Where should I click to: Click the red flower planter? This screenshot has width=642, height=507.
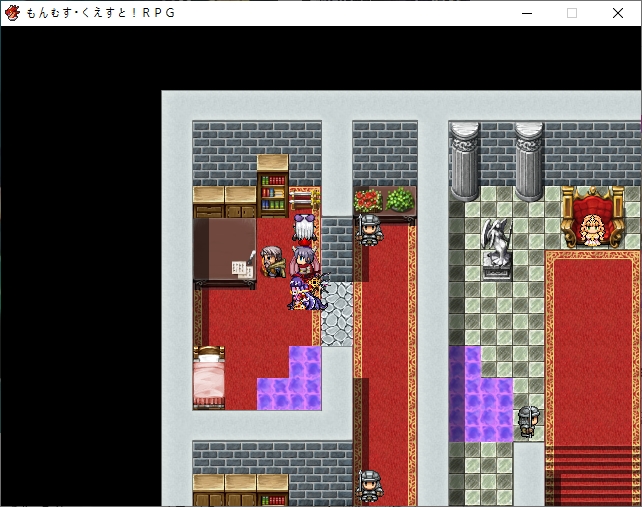368,201
